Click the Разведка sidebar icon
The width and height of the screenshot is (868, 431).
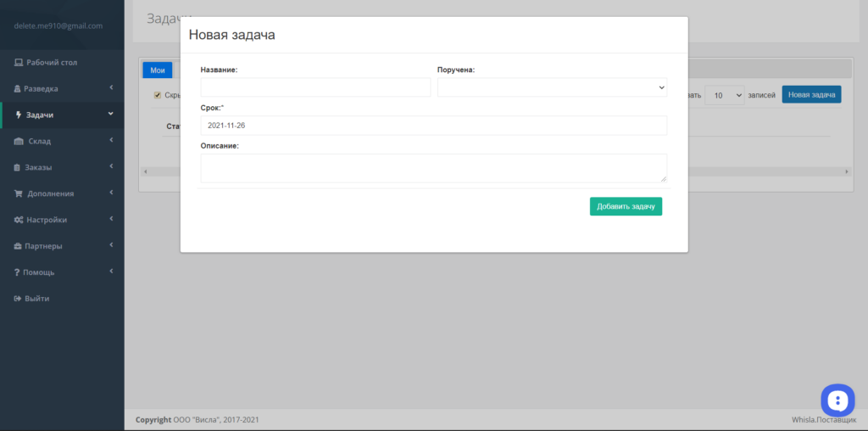[x=17, y=88]
